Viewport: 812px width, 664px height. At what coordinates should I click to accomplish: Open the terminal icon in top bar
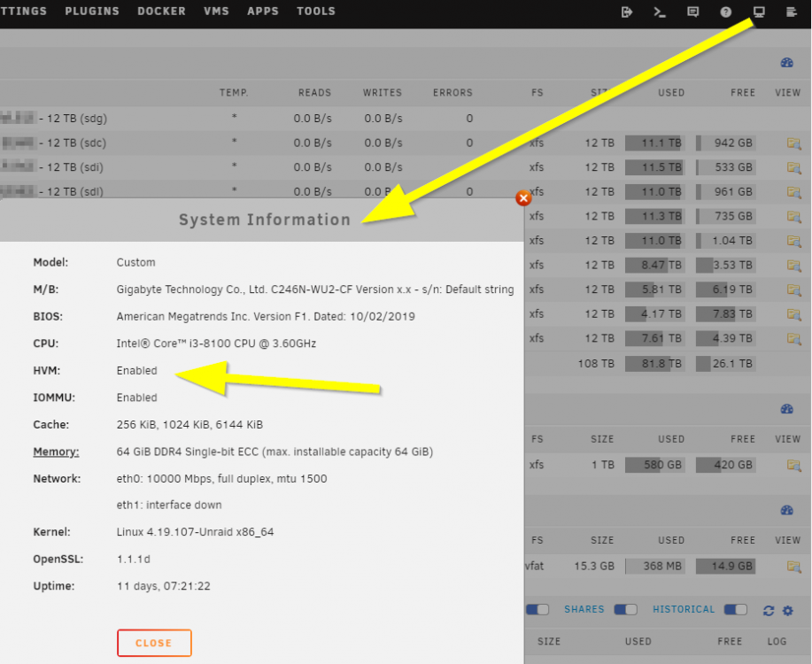659,12
